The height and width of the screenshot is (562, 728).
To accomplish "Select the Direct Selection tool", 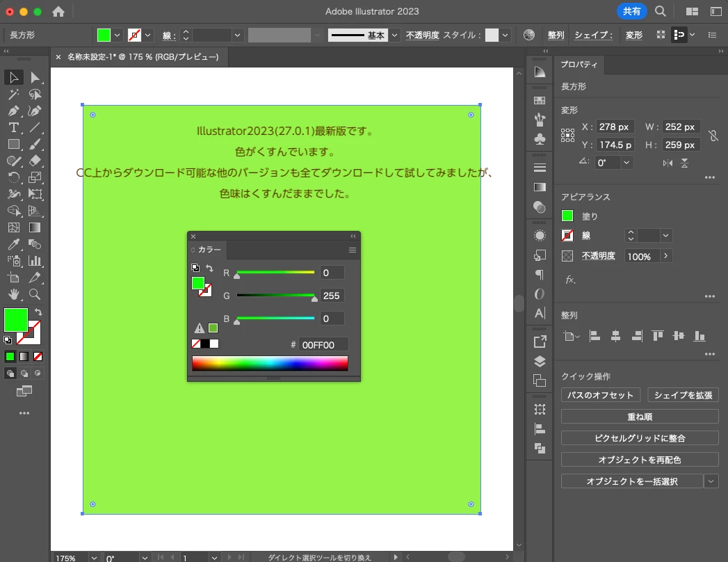I will coord(35,77).
